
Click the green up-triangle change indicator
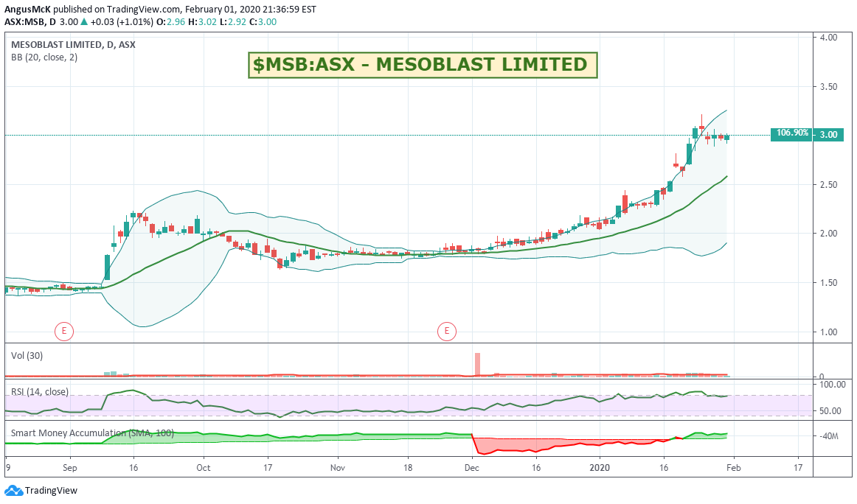pyautogui.click(x=84, y=22)
